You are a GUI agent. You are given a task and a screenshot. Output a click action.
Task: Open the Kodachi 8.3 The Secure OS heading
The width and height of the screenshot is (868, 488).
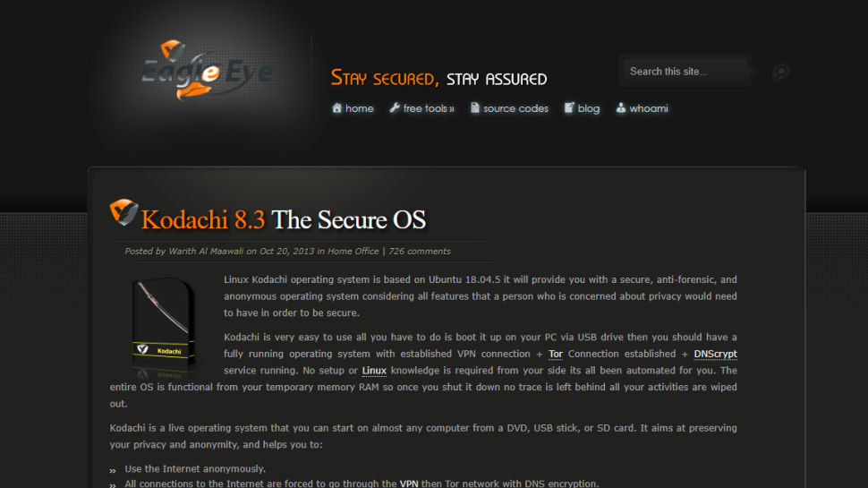[x=283, y=219]
